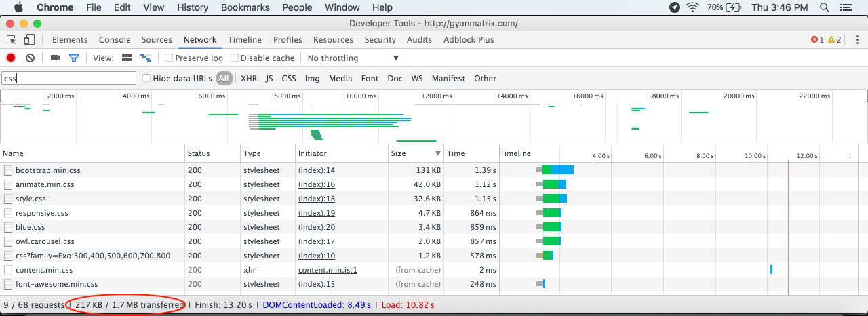Click the 131 KB size cell

(x=429, y=170)
